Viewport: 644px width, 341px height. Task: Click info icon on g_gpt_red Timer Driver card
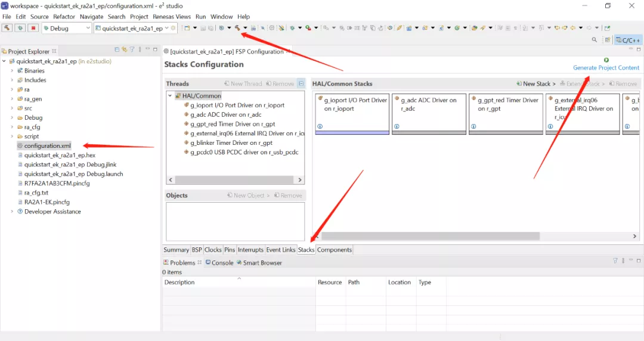pos(473,126)
